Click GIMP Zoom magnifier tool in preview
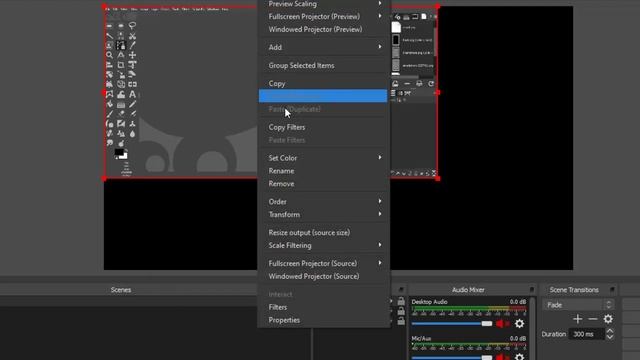The image size is (640, 360). click(x=109, y=55)
